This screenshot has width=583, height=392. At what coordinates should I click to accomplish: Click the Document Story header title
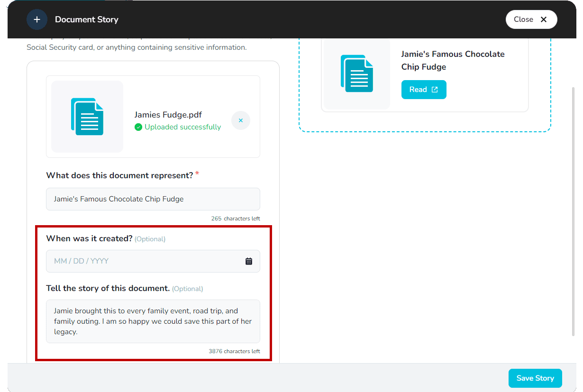tap(87, 19)
